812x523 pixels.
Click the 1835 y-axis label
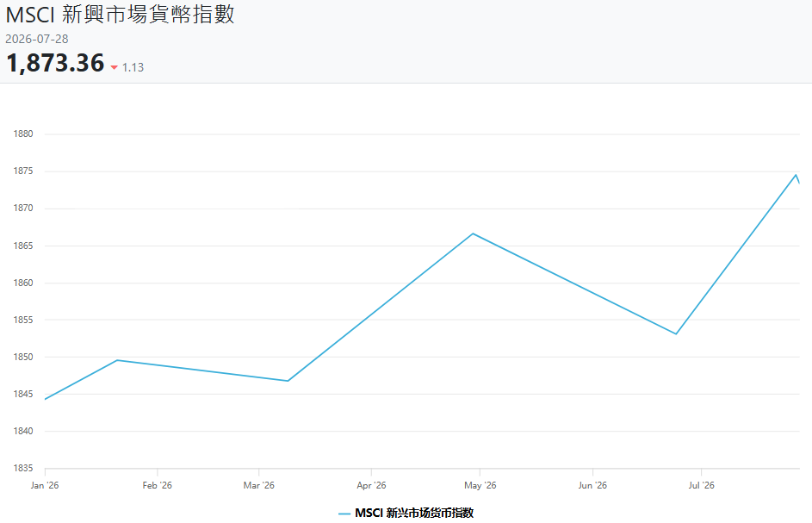pyautogui.click(x=23, y=468)
